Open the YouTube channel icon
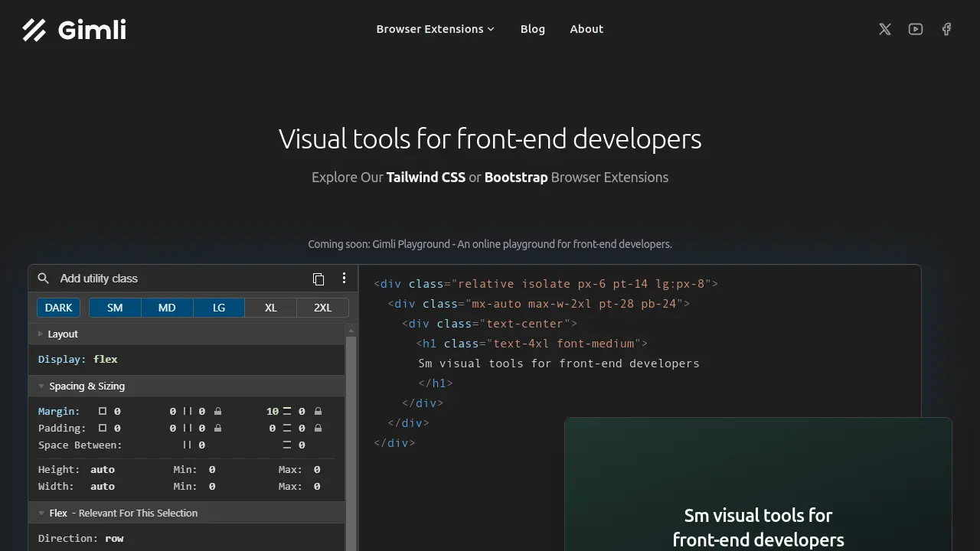Screen dimensions: 980x551 pyautogui.click(x=916, y=29)
